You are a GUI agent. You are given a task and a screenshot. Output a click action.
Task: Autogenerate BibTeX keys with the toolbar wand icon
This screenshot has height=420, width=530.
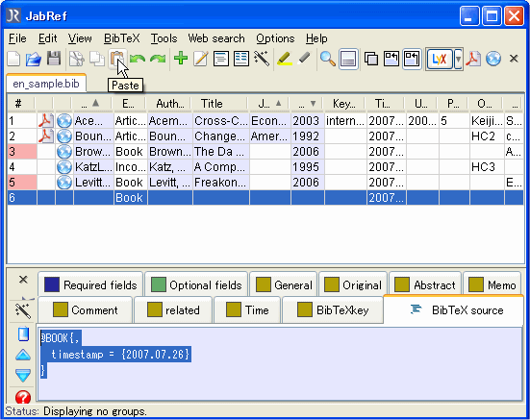point(262,59)
